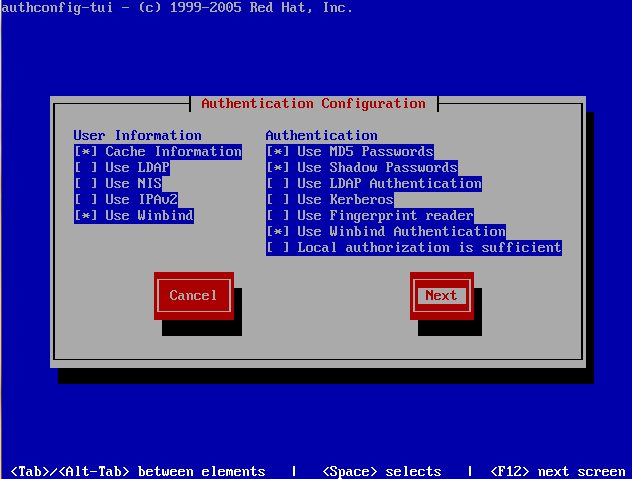632x479 pixels.
Task: Uncheck the Use Winbind option
Action: (134, 216)
